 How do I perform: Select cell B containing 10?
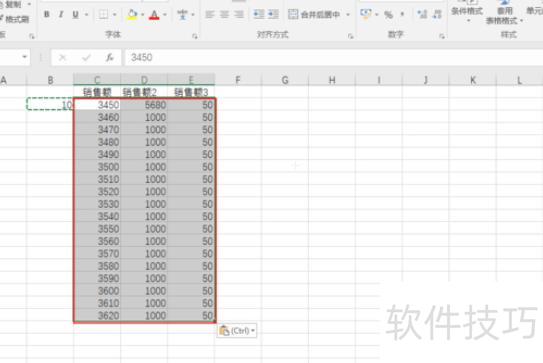[x=50, y=105]
